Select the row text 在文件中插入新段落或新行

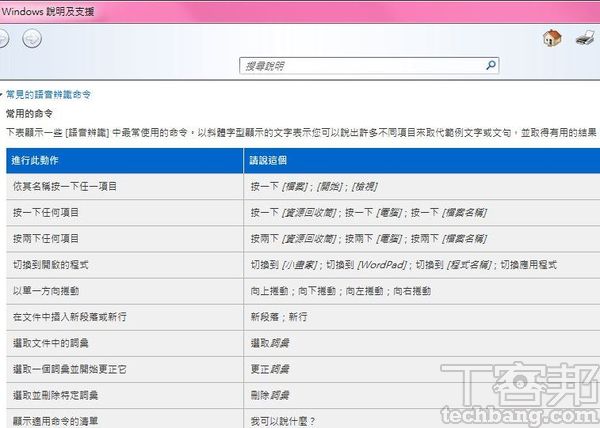(70, 317)
